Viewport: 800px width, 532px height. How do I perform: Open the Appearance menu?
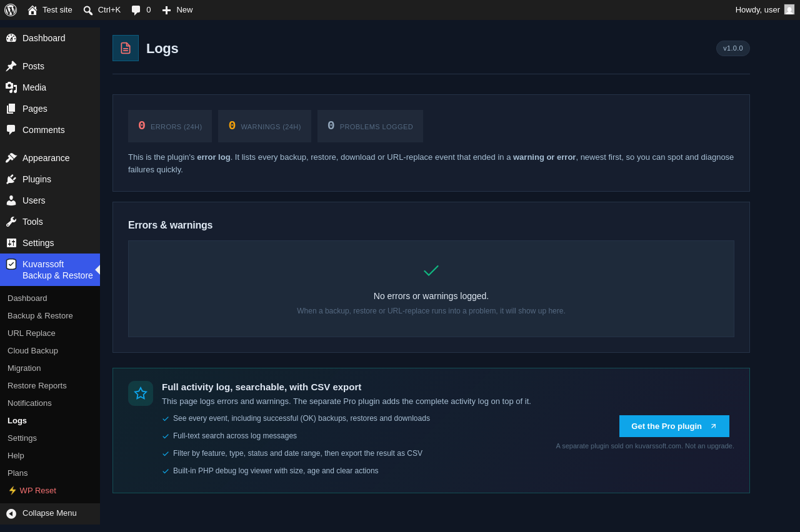point(50,158)
